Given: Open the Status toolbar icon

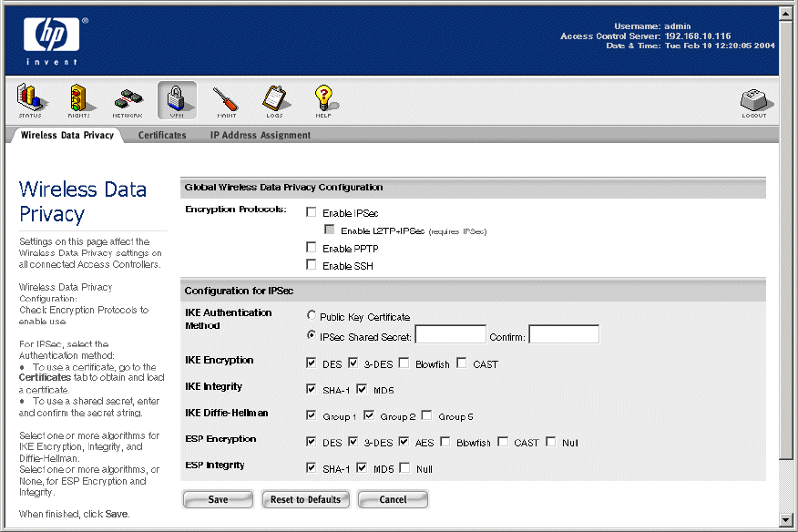Looking at the screenshot, I should (32, 100).
